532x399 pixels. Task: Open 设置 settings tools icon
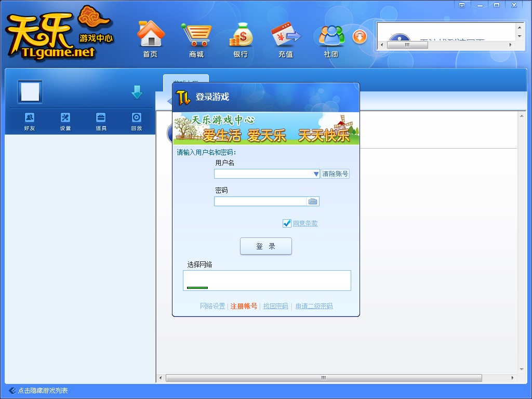point(65,117)
